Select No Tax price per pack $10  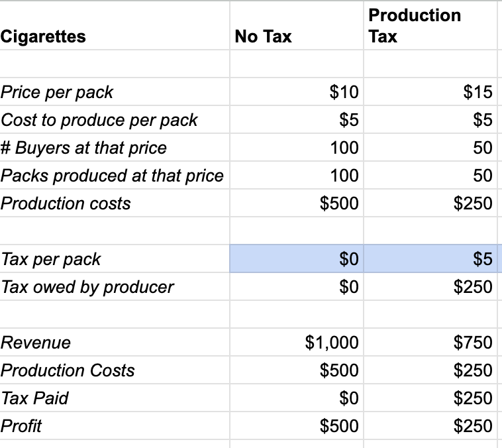coord(297,91)
